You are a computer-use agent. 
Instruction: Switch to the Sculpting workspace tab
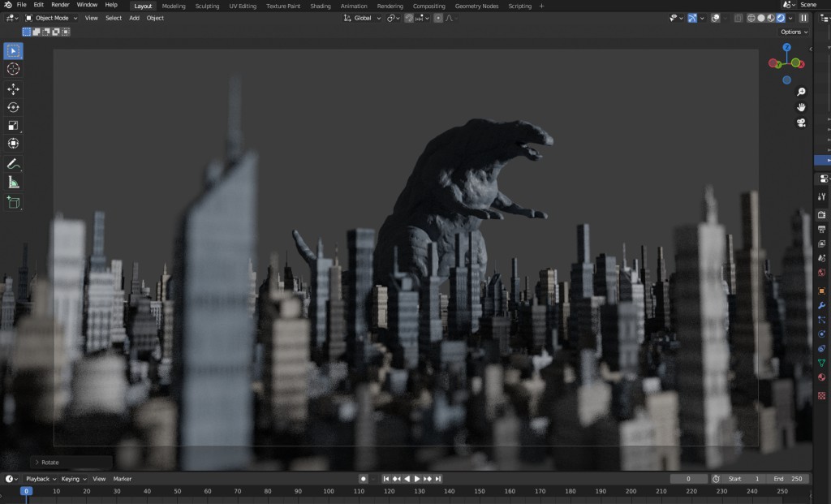[207, 6]
